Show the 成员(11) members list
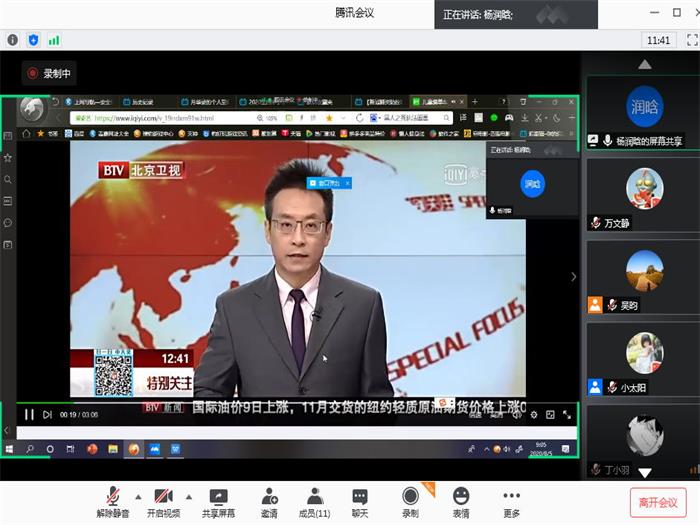Image resolution: width=700 pixels, height=525 pixels. coord(315,502)
